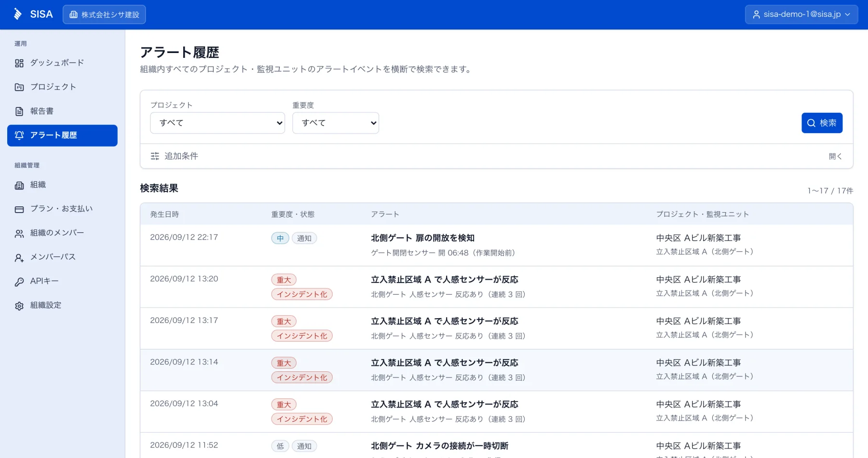Open プロジェクト sidebar menu item
The height and width of the screenshot is (458, 868).
62,87
